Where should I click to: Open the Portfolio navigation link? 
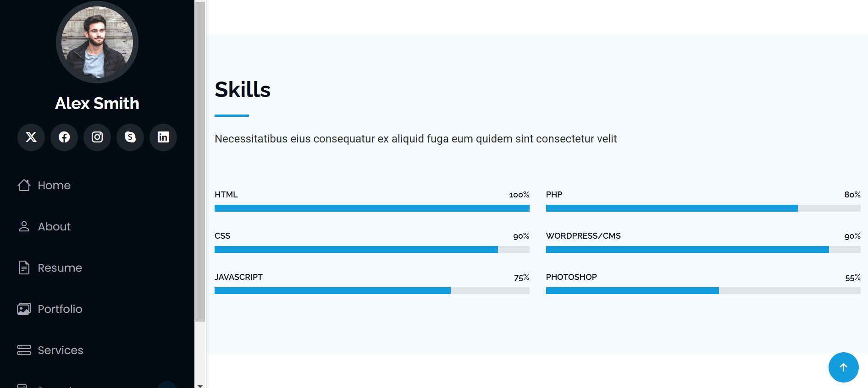tap(60, 309)
